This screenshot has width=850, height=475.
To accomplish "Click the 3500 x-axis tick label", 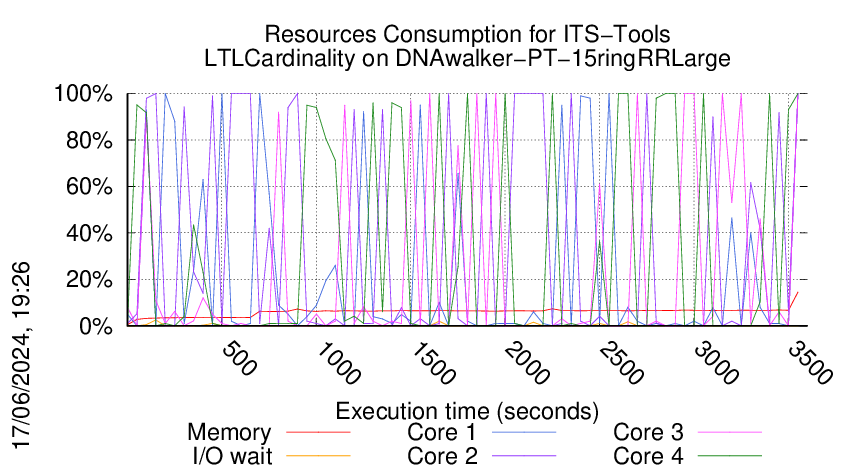I will [810, 363].
